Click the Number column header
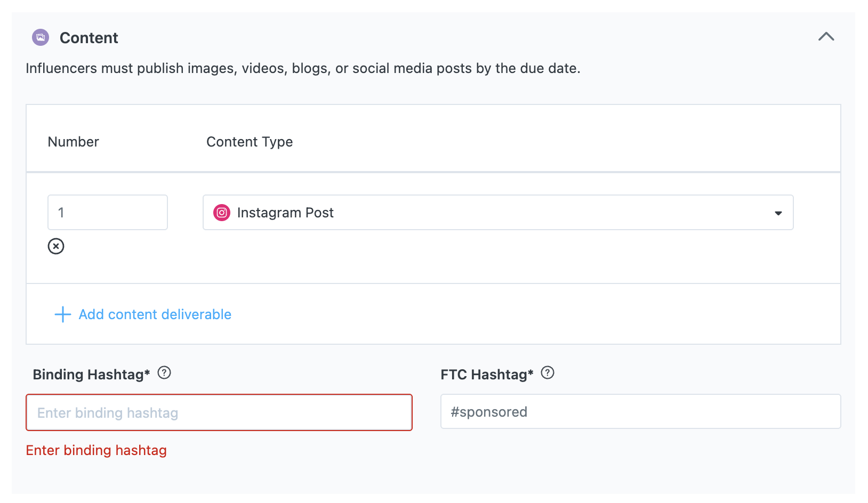 coord(73,142)
